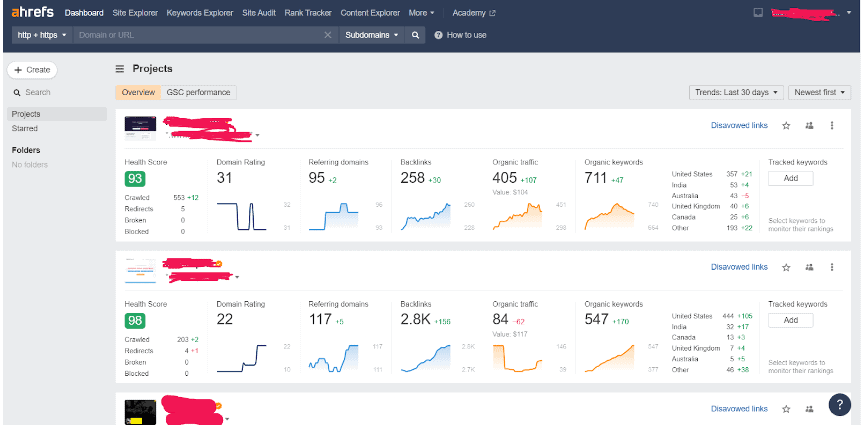Toggle the Projects hamburger menu icon
This screenshot has height=430, width=864.
coord(120,69)
